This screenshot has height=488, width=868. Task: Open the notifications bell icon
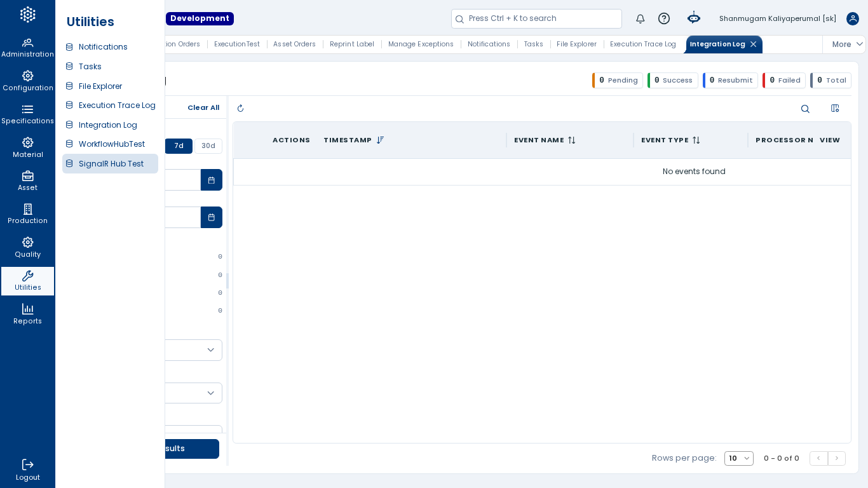pos(641,18)
